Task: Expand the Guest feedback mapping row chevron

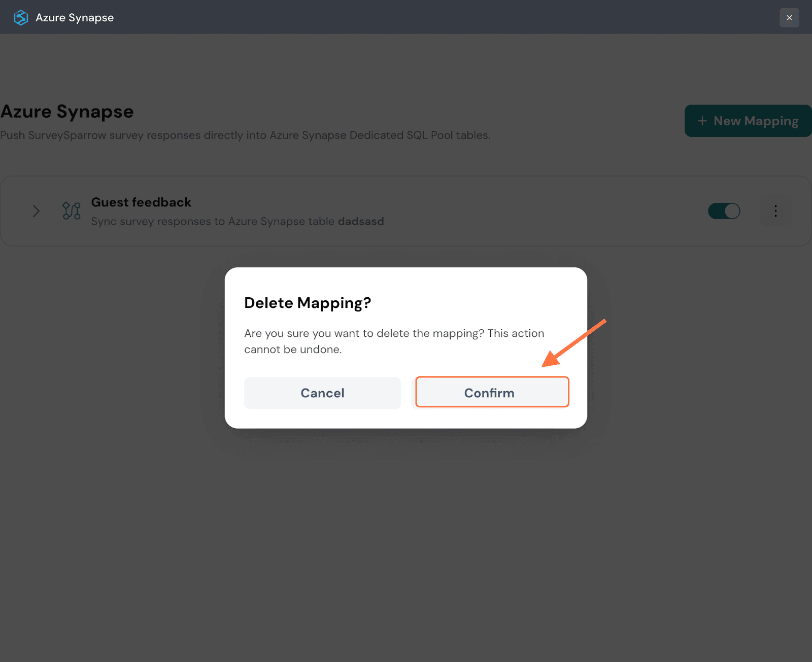Action: tap(36, 211)
